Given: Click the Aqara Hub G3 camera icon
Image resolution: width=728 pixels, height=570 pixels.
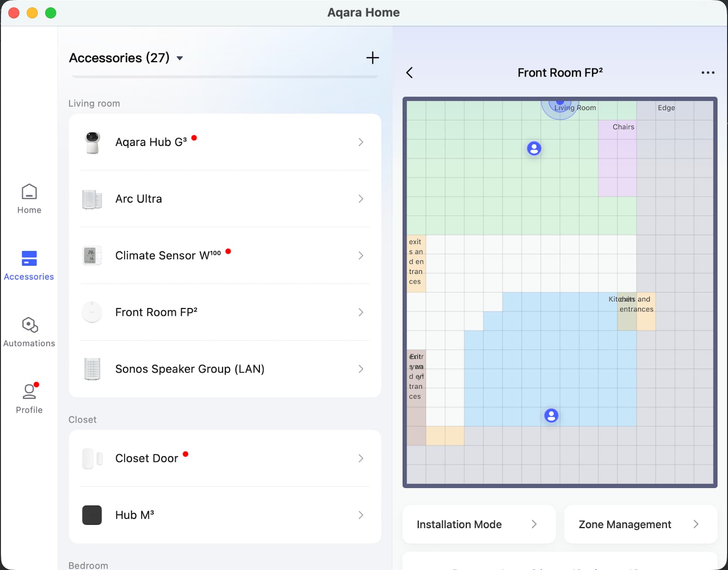Looking at the screenshot, I should [92, 142].
